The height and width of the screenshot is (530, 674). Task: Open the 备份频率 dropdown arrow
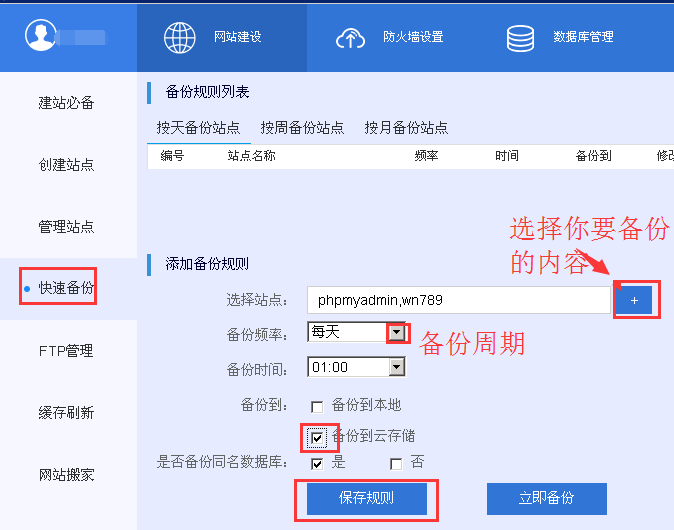tap(396, 332)
